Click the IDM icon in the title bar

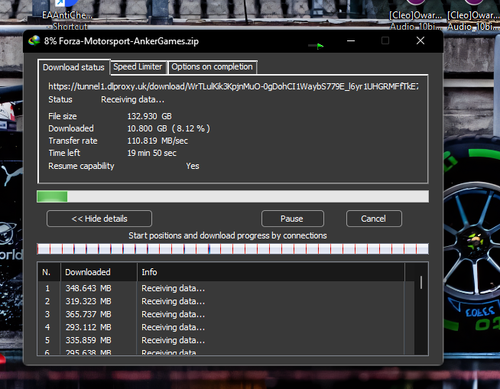[34, 41]
